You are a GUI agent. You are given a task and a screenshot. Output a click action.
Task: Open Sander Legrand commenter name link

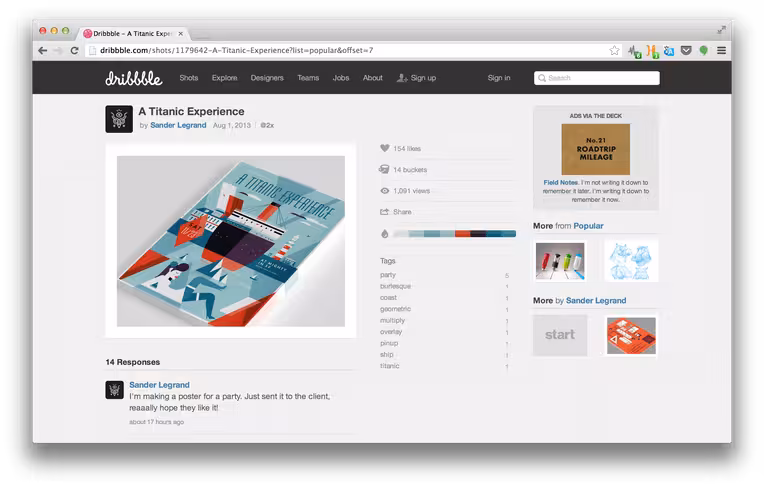point(159,385)
